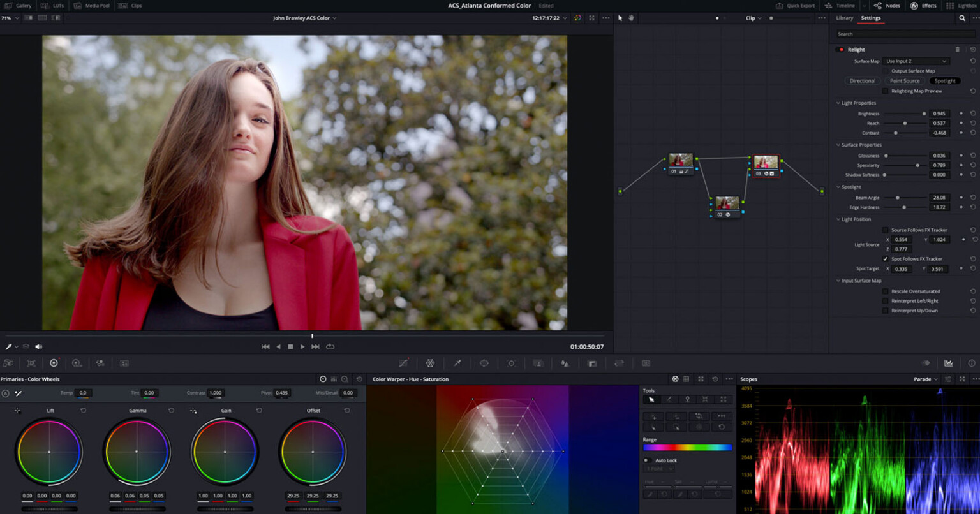
Task: Enable Output Surface Map
Action: 886,71
